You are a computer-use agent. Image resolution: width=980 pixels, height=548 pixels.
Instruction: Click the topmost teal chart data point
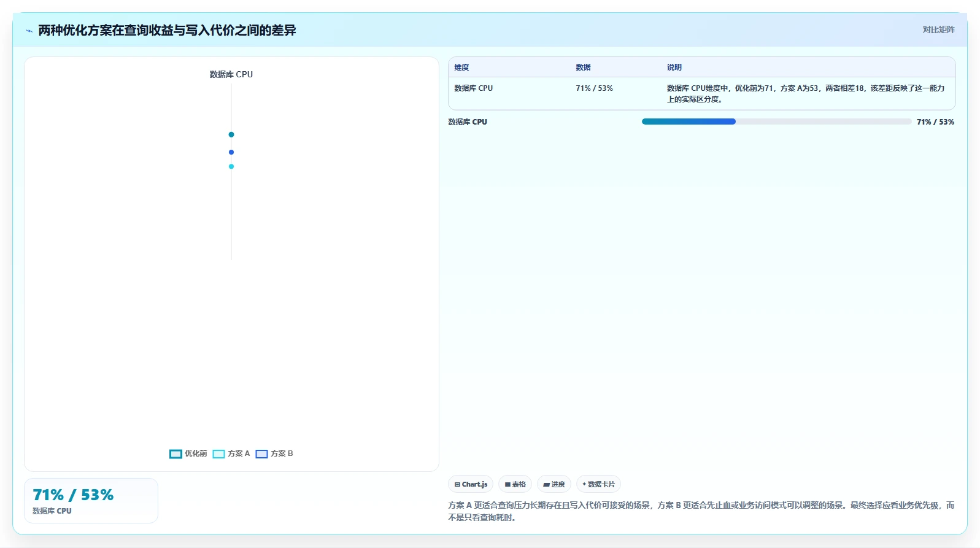pyautogui.click(x=231, y=134)
